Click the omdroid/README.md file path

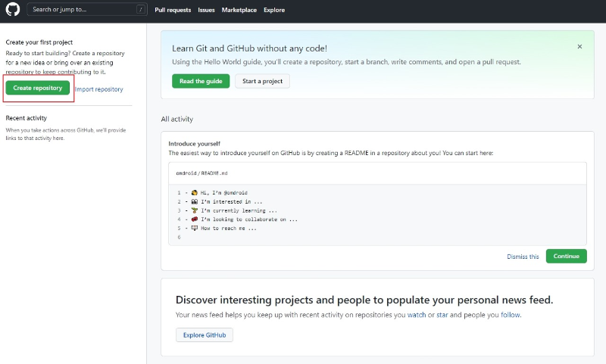[x=201, y=173]
